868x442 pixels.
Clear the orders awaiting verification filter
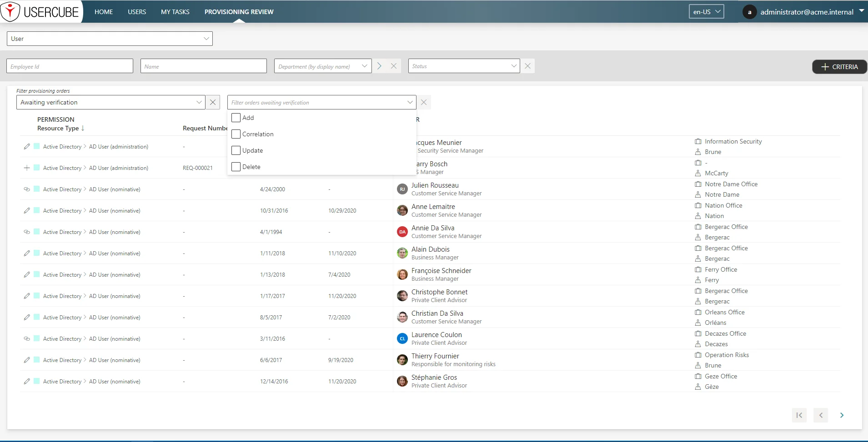tap(424, 102)
